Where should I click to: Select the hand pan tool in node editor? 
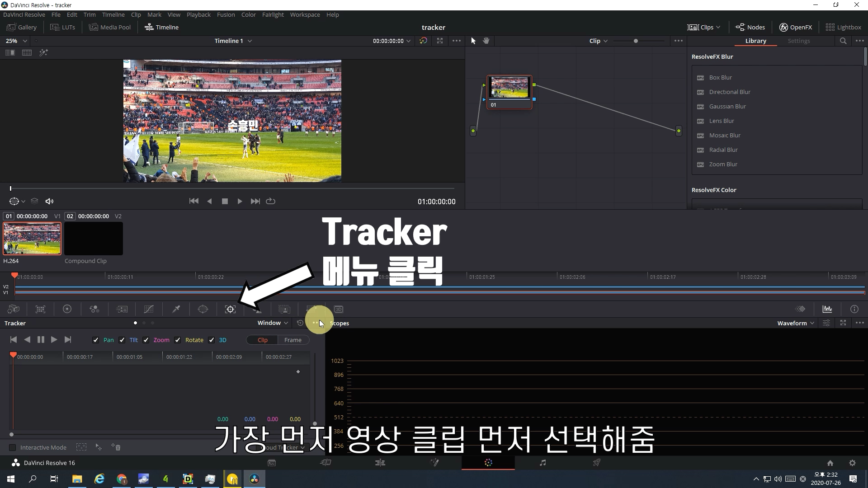pyautogui.click(x=486, y=41)
